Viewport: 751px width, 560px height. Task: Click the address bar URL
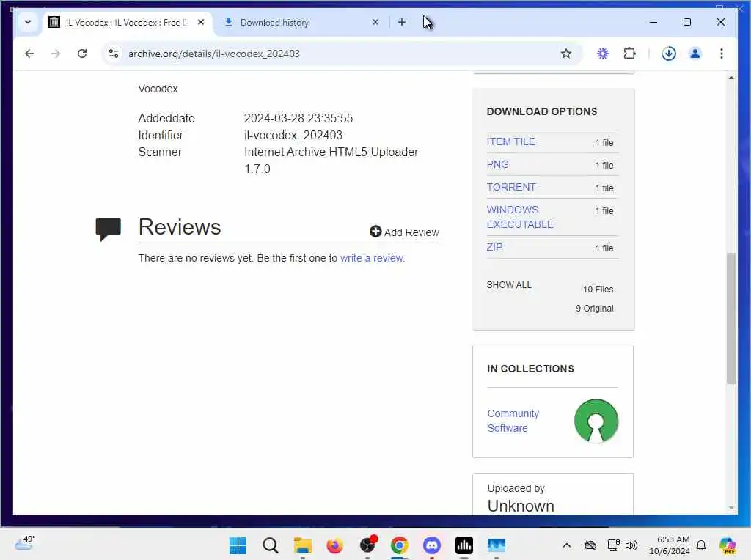(214, 54)
